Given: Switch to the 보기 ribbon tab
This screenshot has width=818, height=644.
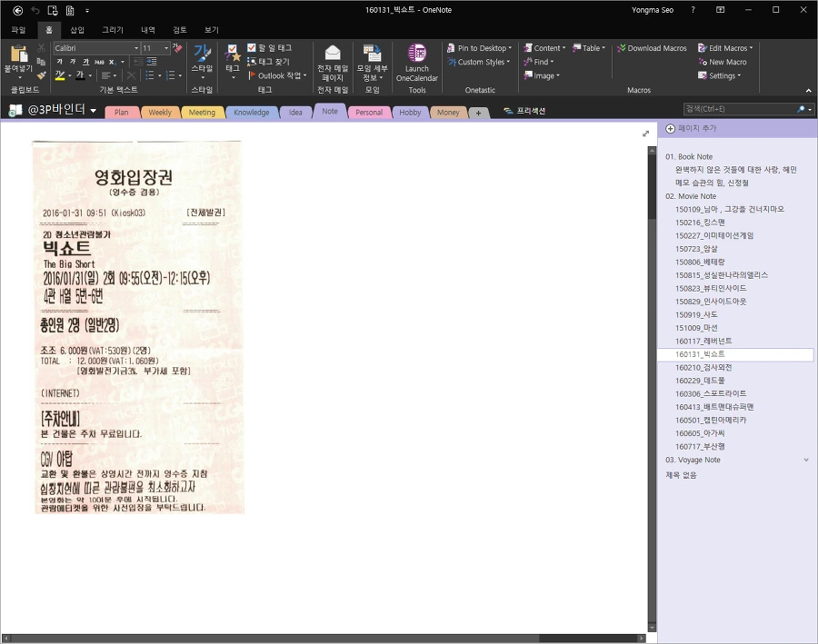Looking at the screenshot, I should [x=212, y=30].
